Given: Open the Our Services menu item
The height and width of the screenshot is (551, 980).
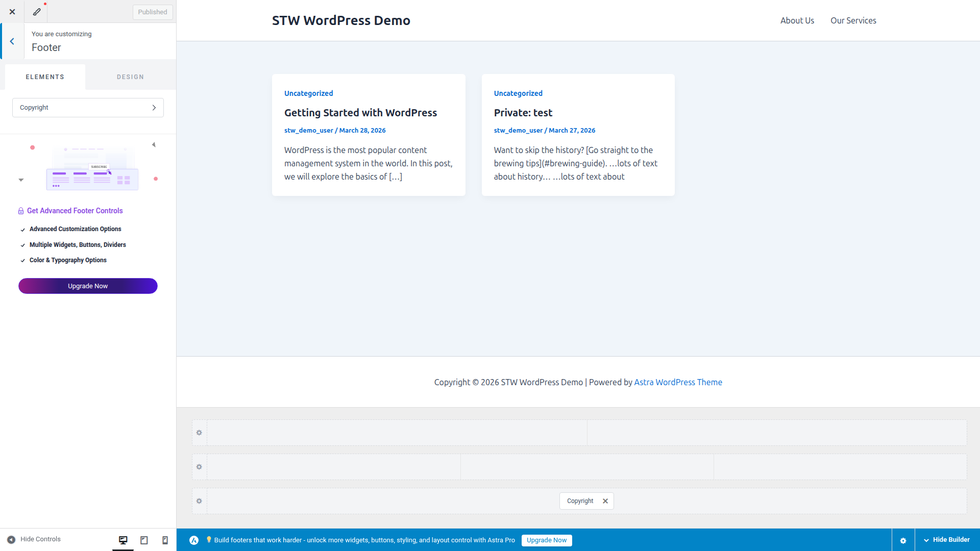Looking at the screenshot, I should pos(853,20).
